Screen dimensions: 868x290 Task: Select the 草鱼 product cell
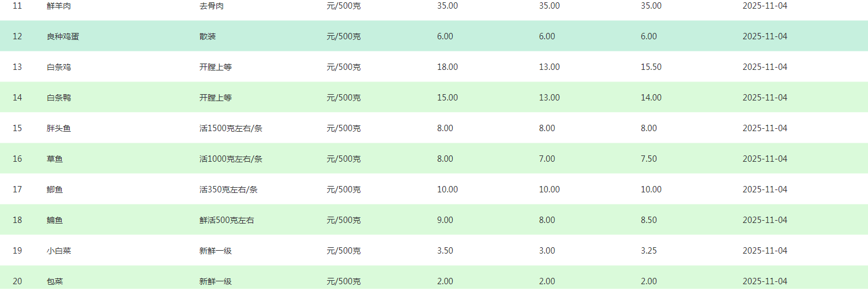(x=55, y=159)
